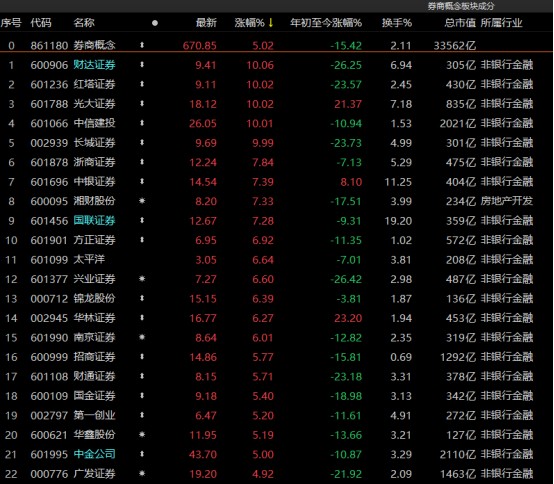554x484 pixels.
Task: Click marker icon in 方正证券 row
Action: 142,240
